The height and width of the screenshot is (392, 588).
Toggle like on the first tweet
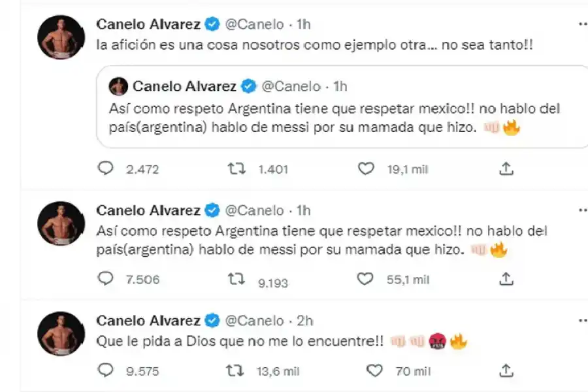click(367, 169)
